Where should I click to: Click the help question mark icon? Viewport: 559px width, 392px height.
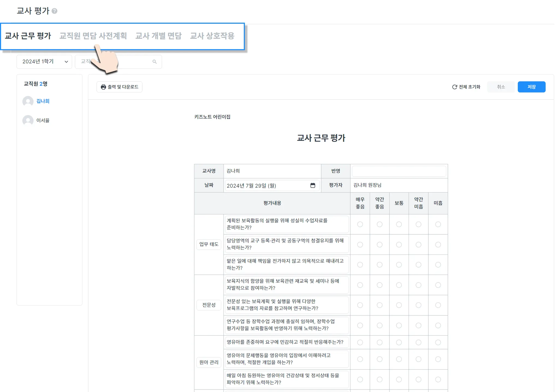coord(55,11)
